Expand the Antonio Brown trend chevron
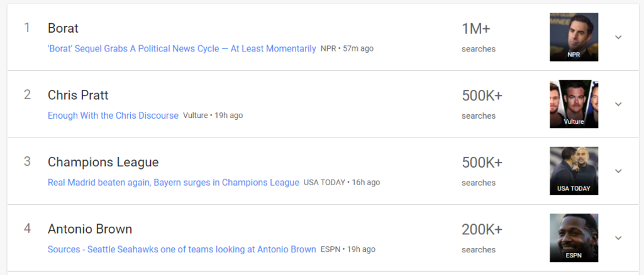 pyautogui.click(x=618, y=238)
